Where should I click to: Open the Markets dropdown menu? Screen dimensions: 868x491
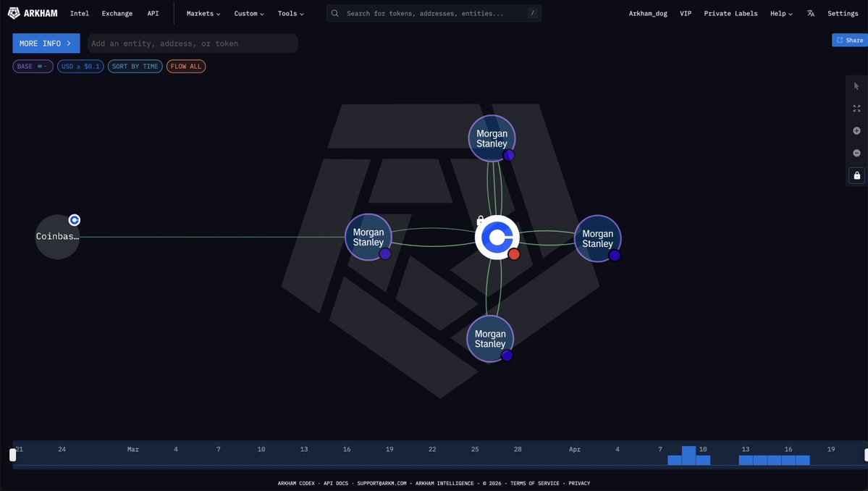[x=203, y=13]
